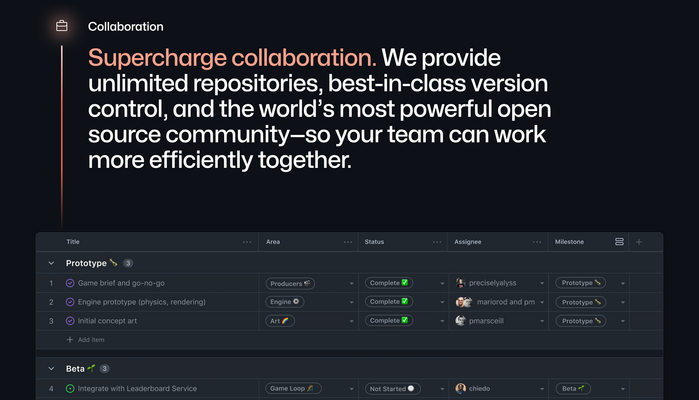
Task: Click the Milestone column header
Action: pyautogui.click(x=569, y=242)
